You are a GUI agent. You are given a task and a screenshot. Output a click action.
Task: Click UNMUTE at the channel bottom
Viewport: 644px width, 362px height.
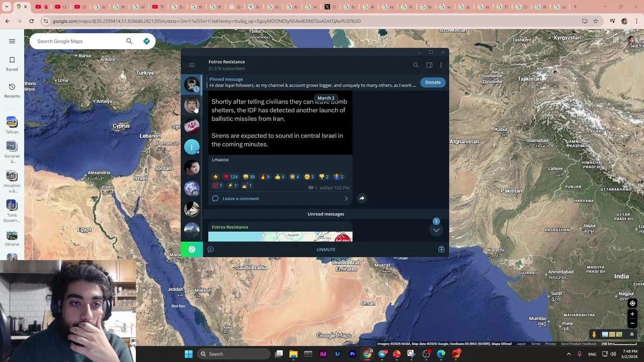point(326,249)
